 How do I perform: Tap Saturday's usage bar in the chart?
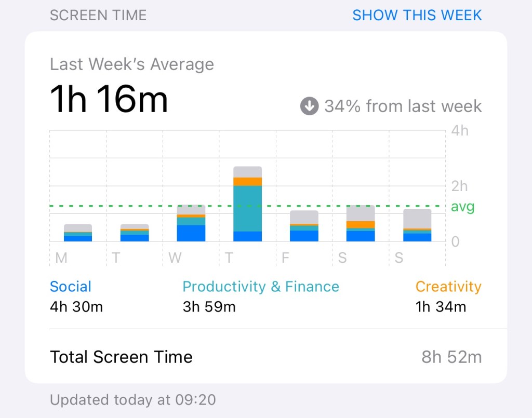[x=361, y=224]
